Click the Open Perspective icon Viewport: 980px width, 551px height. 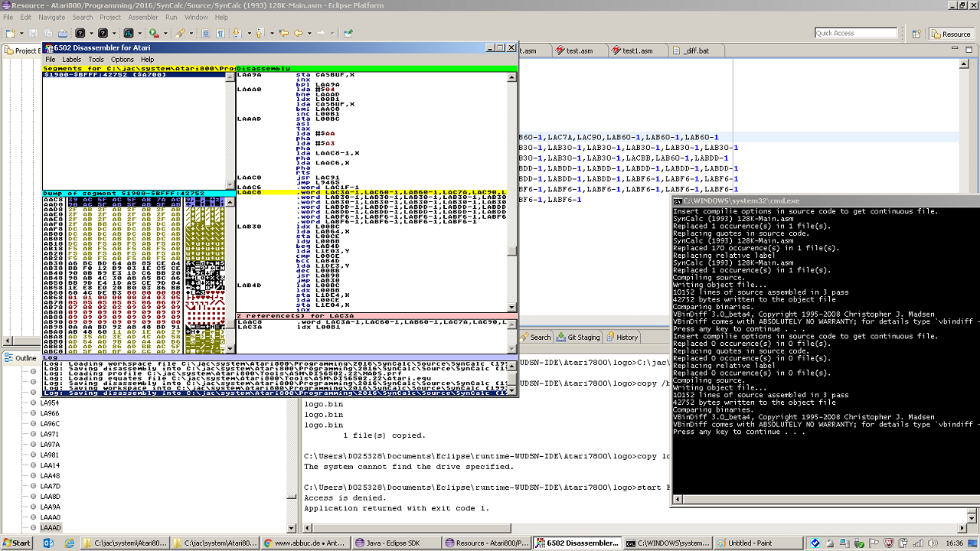(916, 34)
